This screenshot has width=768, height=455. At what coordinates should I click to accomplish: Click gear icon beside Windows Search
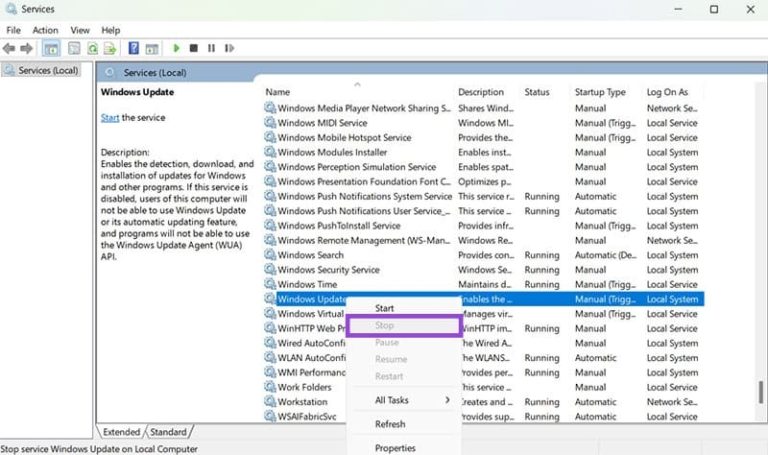click(x=270, y=255)
